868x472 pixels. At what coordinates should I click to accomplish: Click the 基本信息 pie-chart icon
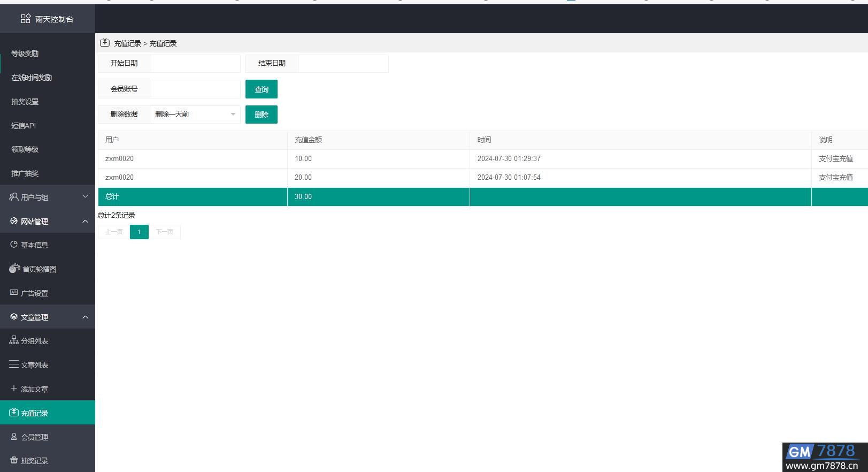coord(14,245)
